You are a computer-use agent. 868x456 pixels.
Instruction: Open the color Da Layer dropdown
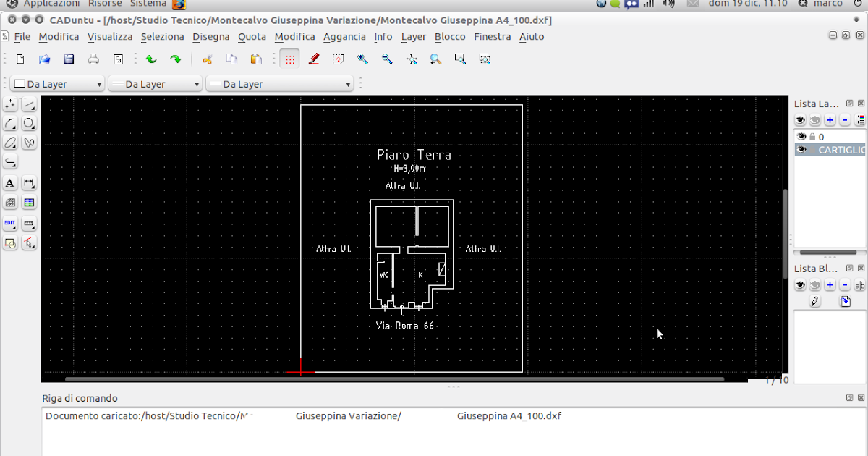tap(58, 84)
